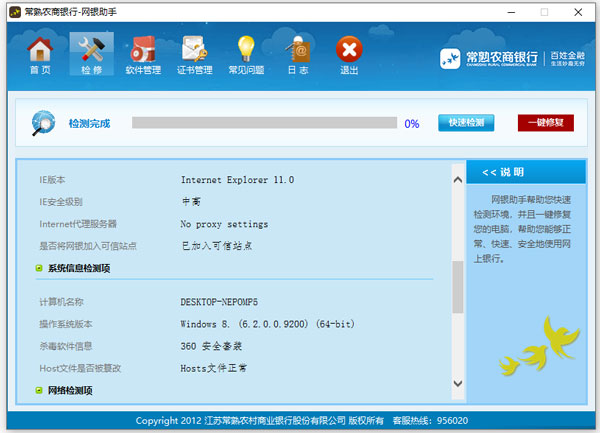Screen dimensions: 600x433
Task: Click the 客服热线 956020 hotline text
Action: (x=430, y=421)
